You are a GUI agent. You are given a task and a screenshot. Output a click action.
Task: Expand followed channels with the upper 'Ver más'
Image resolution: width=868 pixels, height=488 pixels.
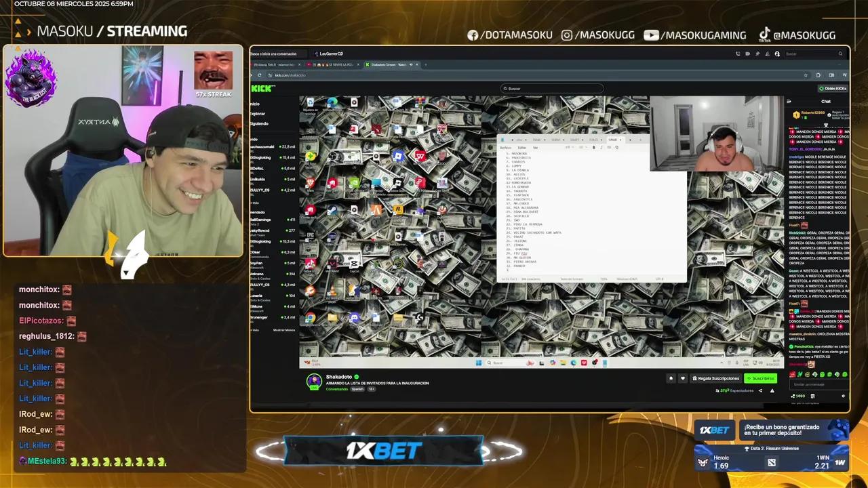pyautogui.click(x=254, y=203)
